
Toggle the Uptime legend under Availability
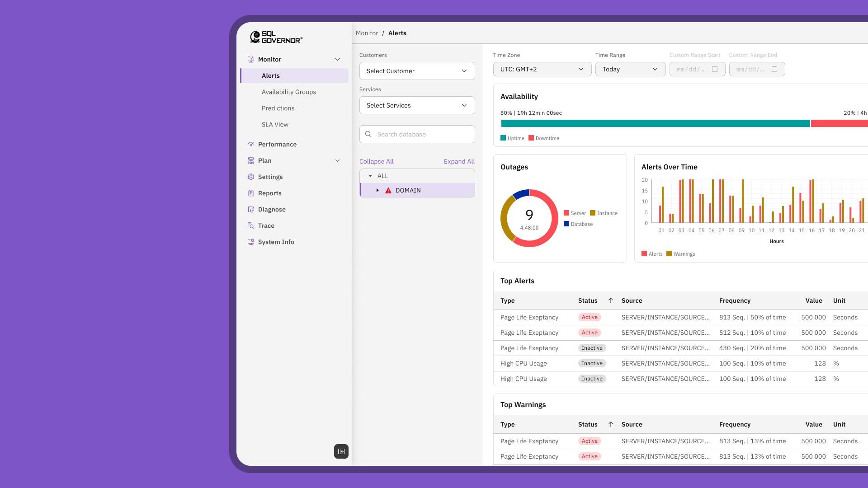512,138
